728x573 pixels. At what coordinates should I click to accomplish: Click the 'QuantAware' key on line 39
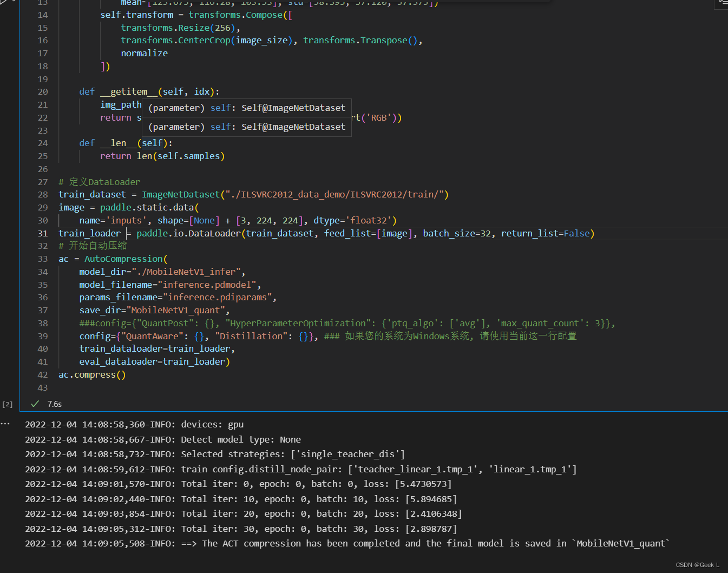coord(152,336)
